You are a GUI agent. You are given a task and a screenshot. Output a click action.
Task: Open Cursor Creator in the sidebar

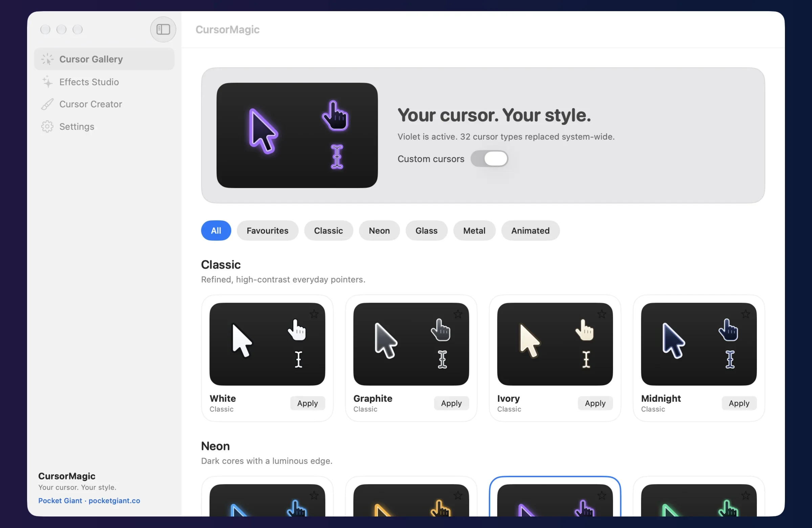tap(104, 104)
